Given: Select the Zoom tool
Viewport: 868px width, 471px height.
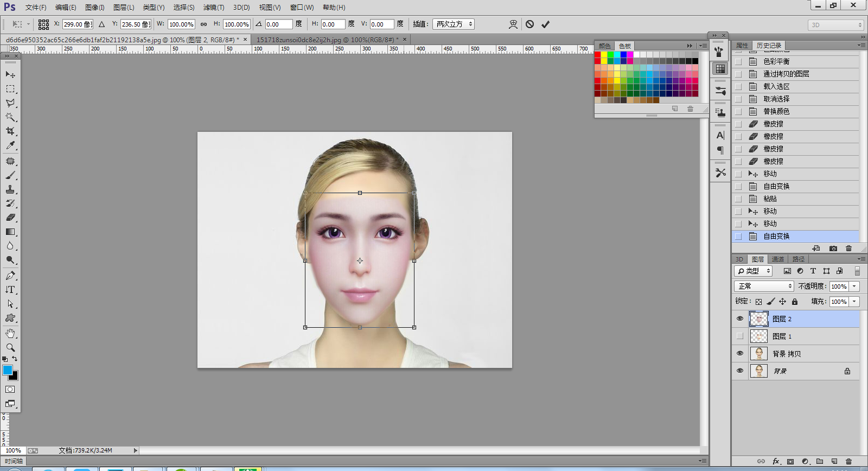Looking at the screenshot, I should pos(10,347).
